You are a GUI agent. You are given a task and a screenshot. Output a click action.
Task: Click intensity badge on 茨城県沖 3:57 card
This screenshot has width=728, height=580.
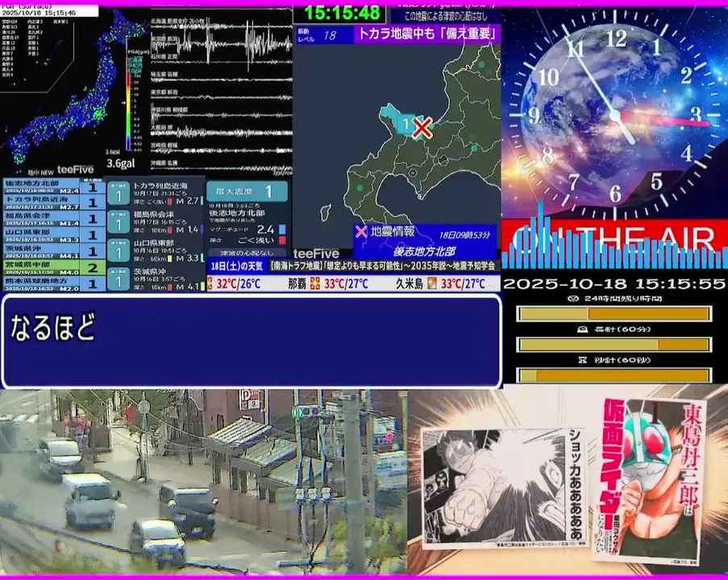pyautogui.click(x=119, y=280)
